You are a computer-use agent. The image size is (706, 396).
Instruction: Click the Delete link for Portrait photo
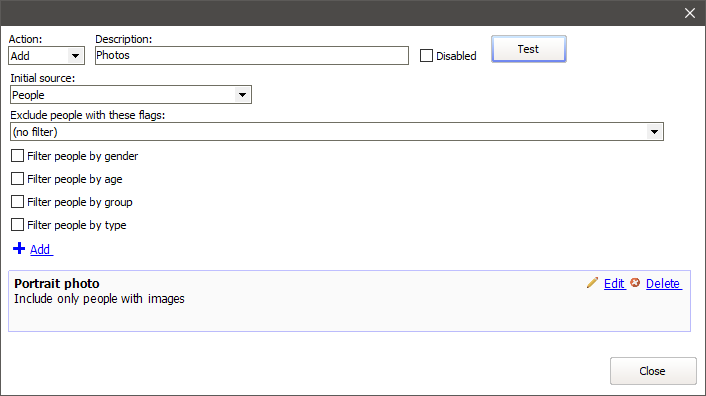(664, 284)
